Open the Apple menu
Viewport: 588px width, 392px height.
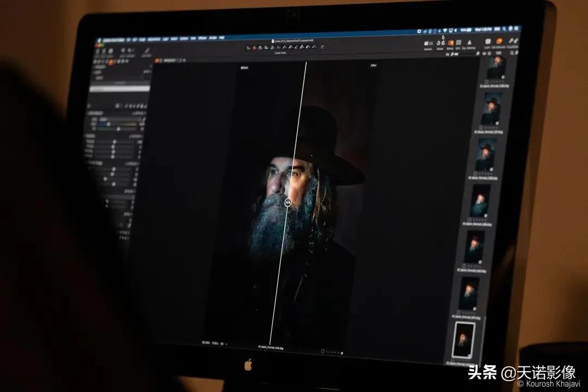(99, 40)
